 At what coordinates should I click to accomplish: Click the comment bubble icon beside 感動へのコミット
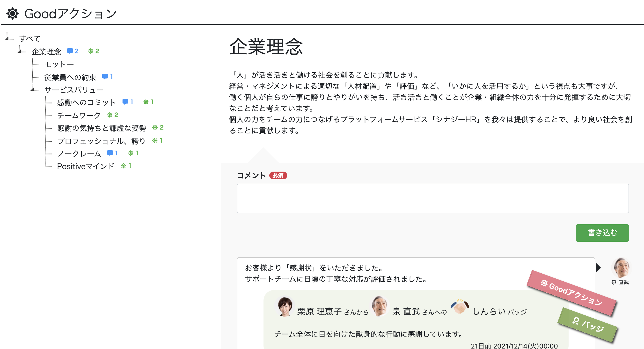[125, 102]
